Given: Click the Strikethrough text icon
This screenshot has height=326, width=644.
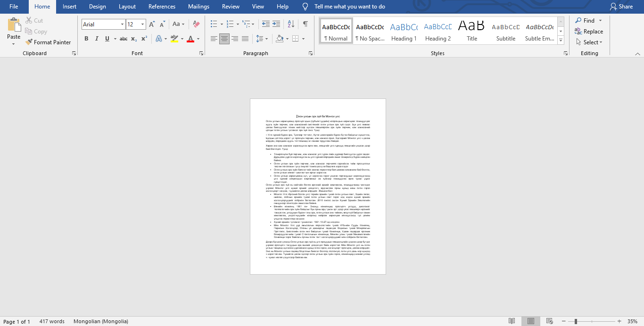Looking at the screenshot, I should tap(123, 39).
